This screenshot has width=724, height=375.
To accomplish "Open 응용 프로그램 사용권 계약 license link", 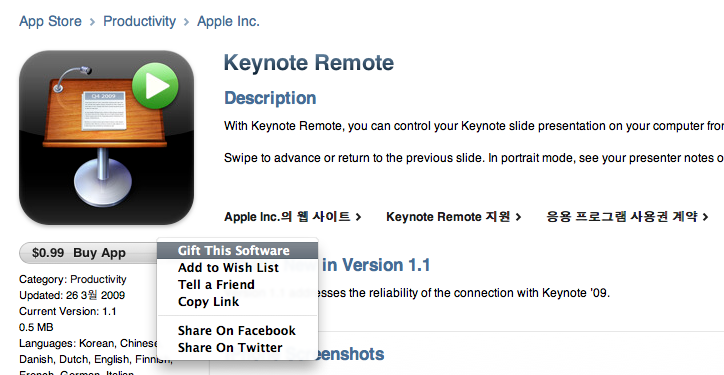I will click(x=622, y=217).
